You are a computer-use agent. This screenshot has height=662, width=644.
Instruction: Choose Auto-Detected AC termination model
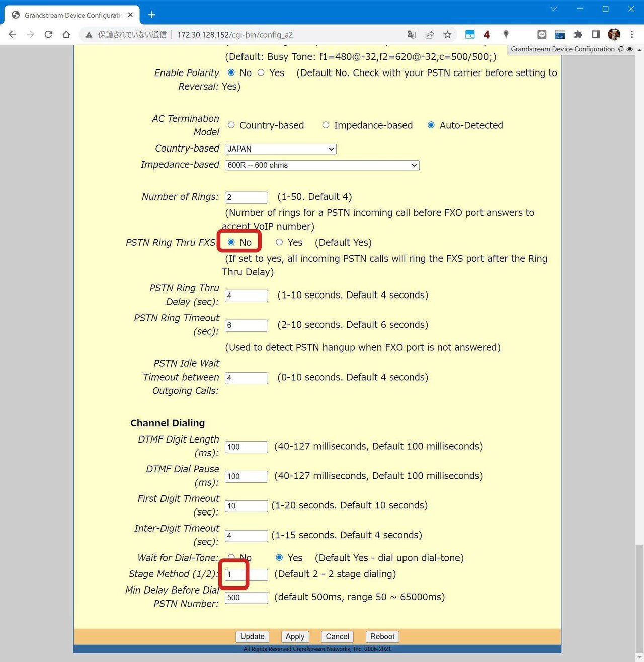click(431, 125)
